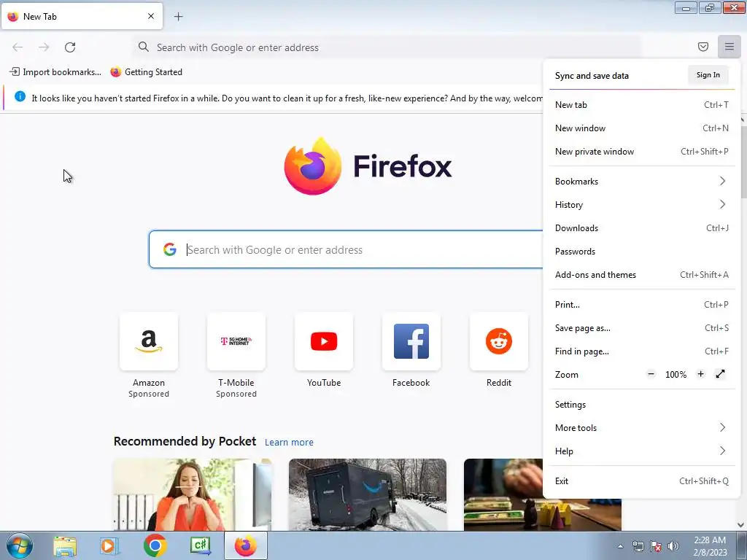Close the New Tab tab
Screen dimensions: 747x560
(x=151, y=16)
